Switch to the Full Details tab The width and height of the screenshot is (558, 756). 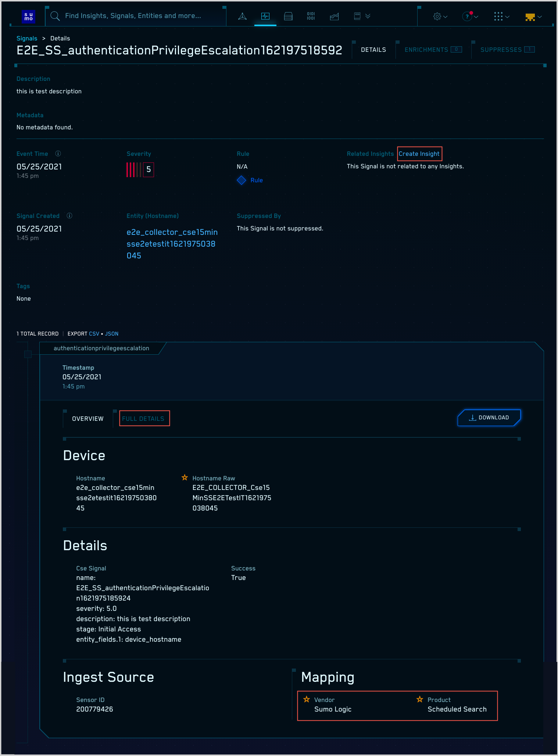pyautogui.click(x=143, y=419)
